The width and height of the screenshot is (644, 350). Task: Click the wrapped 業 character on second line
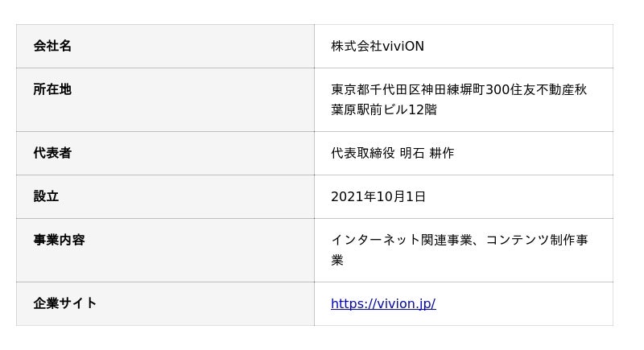coord(337,260)
